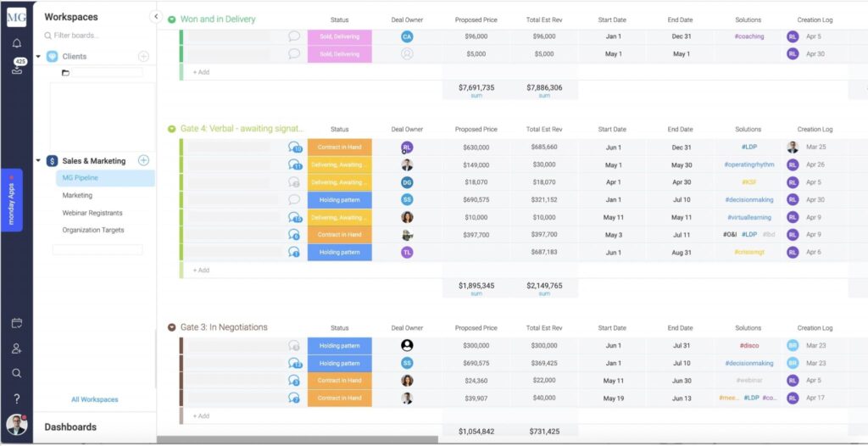
Task: Open the calendar icon in the left rail
Action: coord(16,323)
